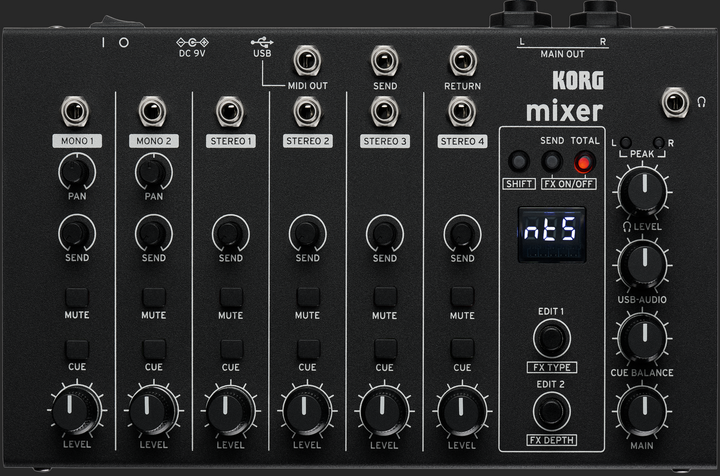Click the SEND knob on STEREO 2
The height and width of the screenshot is (476, 720).
coord(308,233)
